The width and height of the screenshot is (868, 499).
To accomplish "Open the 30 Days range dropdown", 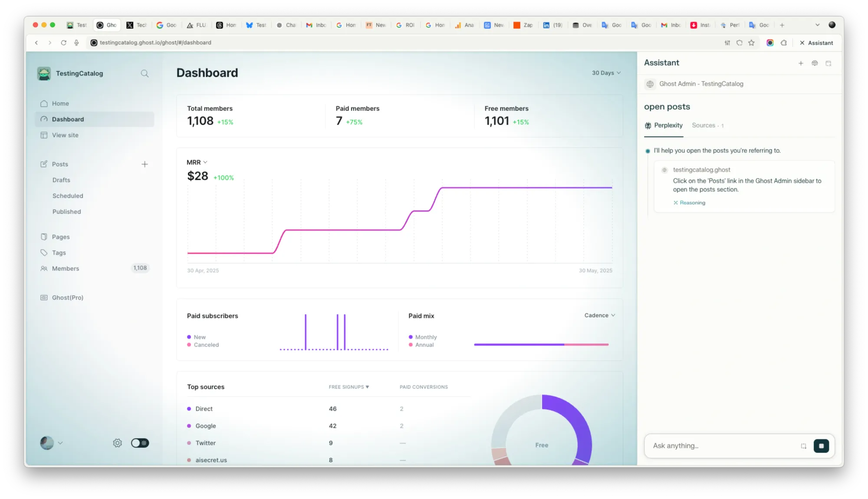I will (606, 73).
